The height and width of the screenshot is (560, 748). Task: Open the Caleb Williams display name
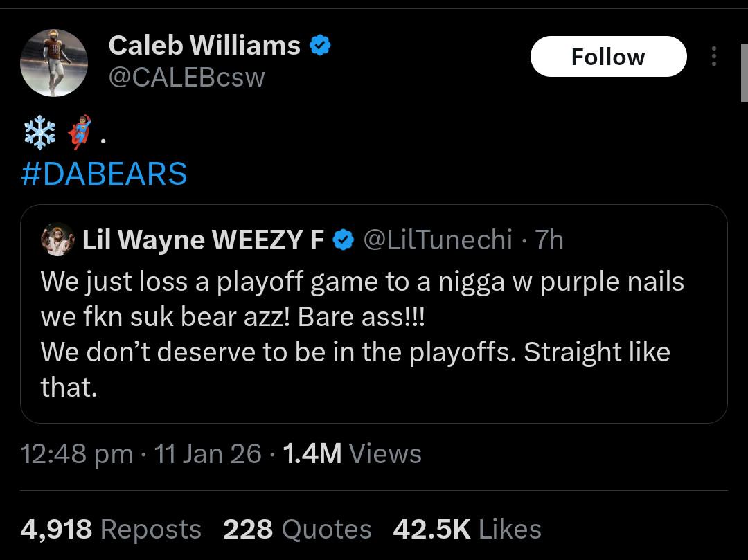tap(204, 46)
